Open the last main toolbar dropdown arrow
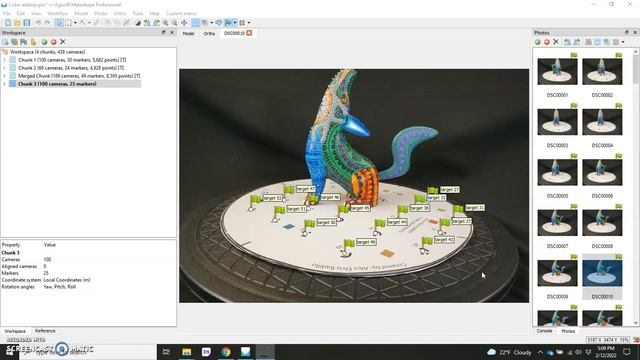Viewport: 640px width, 360px height. 249,23
